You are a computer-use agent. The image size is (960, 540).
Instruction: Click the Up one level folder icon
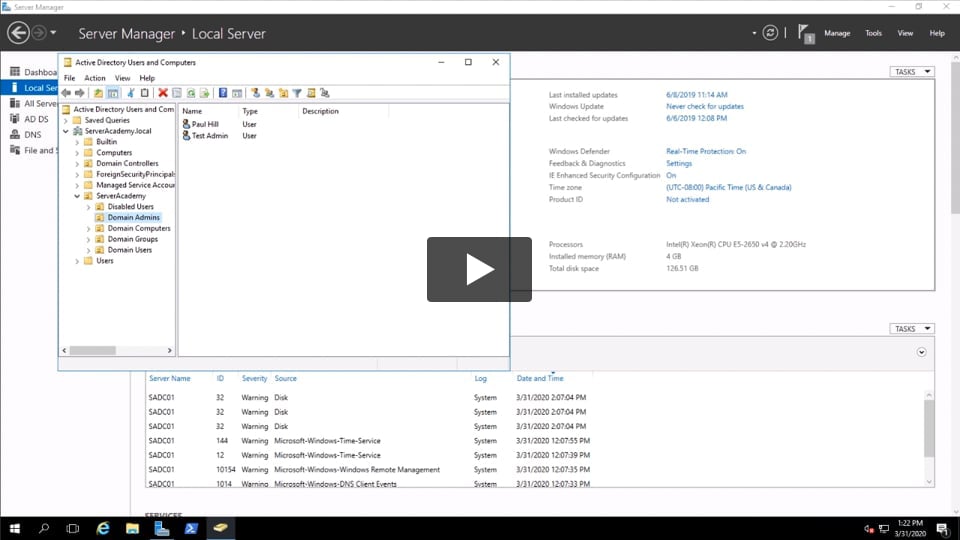coord(98,93)
